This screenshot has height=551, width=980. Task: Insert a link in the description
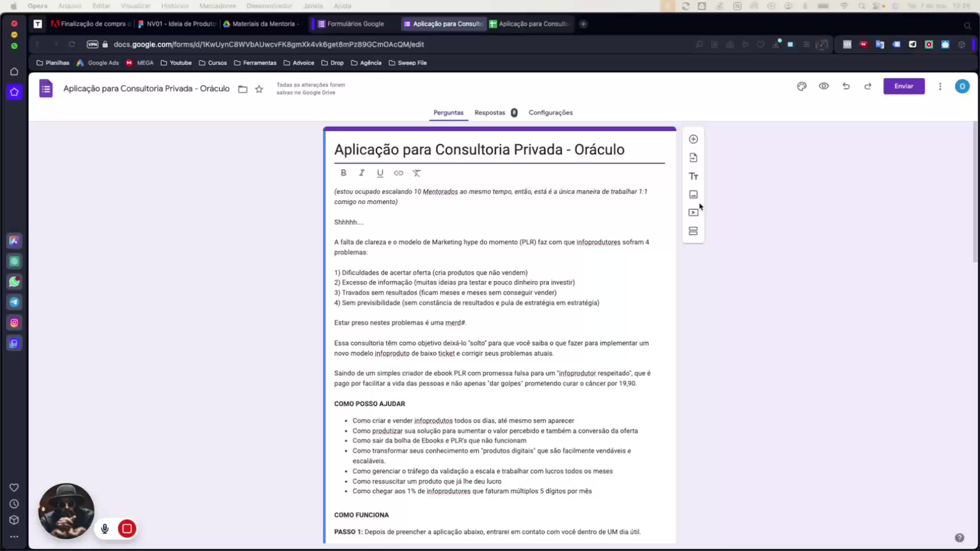pos(399,173)
